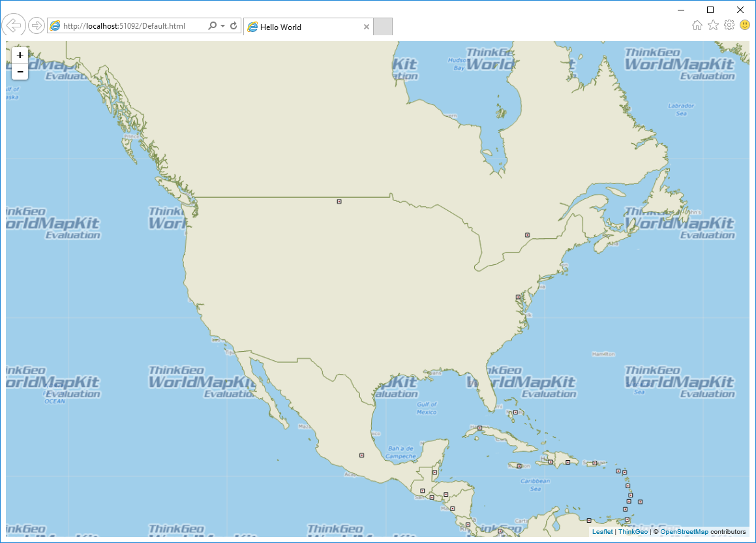
Task: Open the Favorites star panel
Action: (713, 25)
